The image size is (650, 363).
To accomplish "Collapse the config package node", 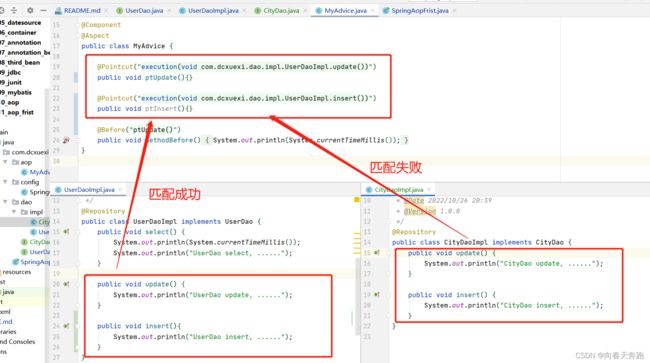I will point(5,182).
